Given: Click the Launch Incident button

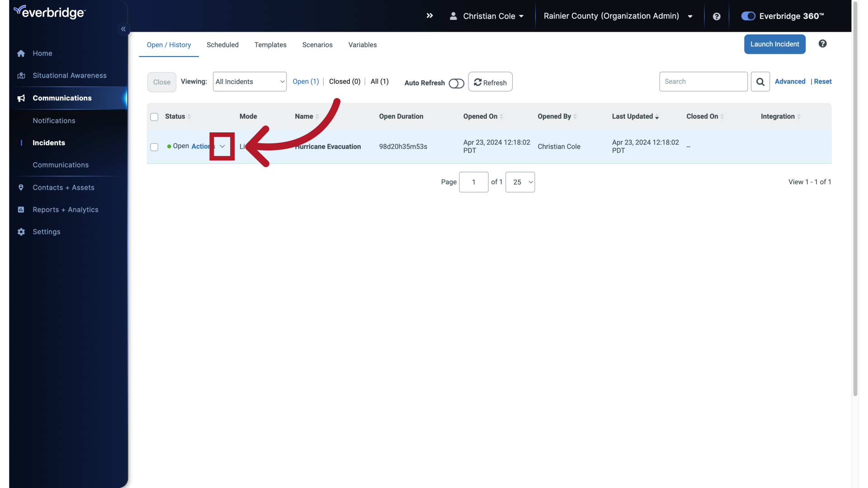Looking at the screenshot, I should pos(774,44).
